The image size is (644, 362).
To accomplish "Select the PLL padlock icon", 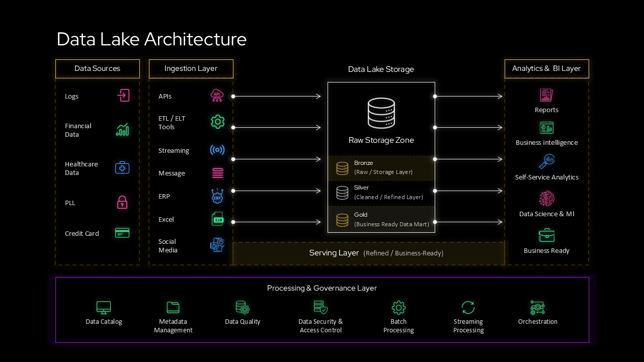I will (x=122, y=202).
